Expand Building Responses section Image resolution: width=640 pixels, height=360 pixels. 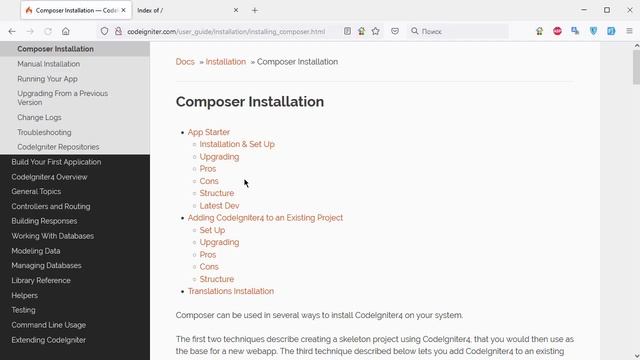point(44,221)
